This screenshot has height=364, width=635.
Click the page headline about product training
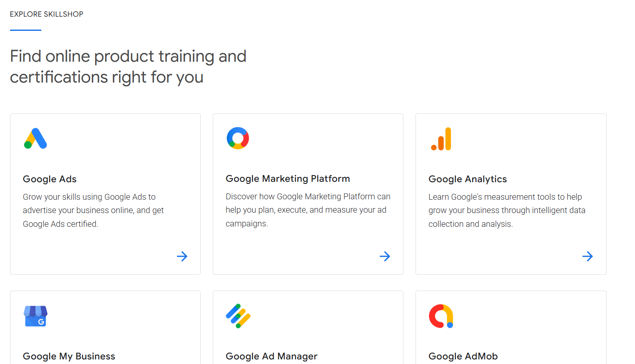point(128,66)
